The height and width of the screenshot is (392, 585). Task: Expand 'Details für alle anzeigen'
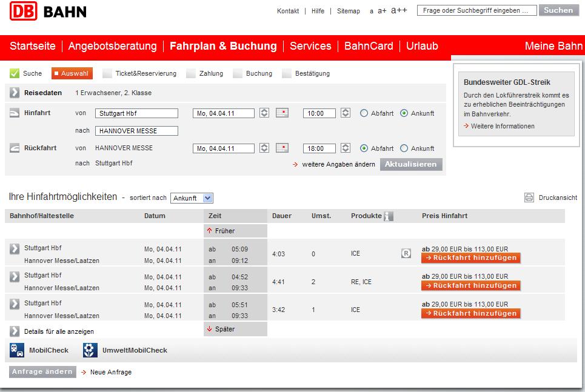[x=15, y=331]
